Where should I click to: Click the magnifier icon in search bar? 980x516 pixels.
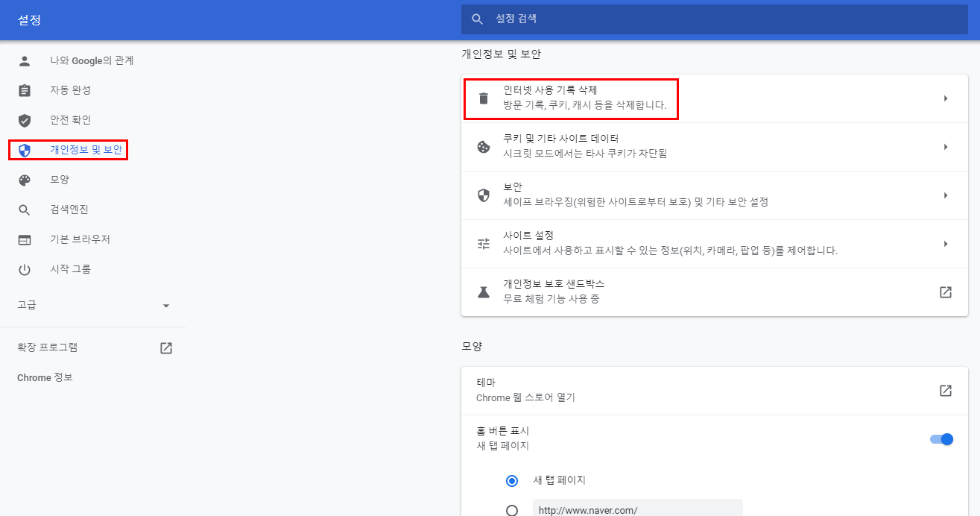(x=478, y=19)
